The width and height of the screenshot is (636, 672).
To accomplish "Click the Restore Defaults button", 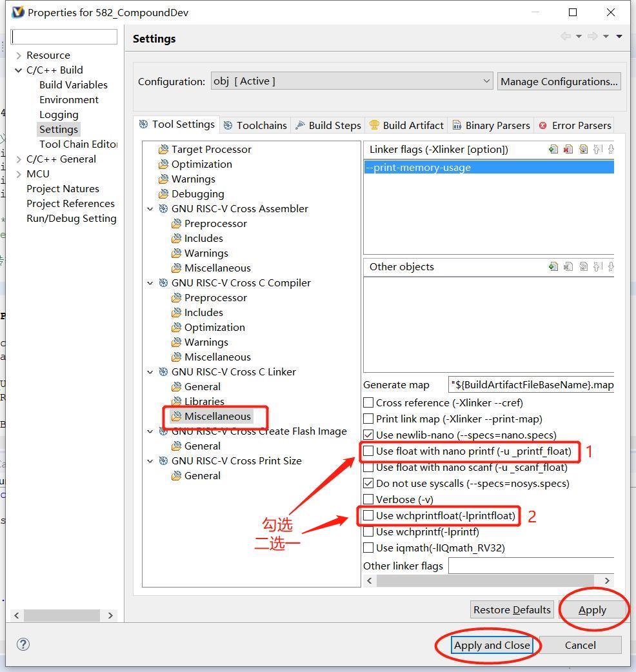I will pyautogui.click(x=512, y=609).
